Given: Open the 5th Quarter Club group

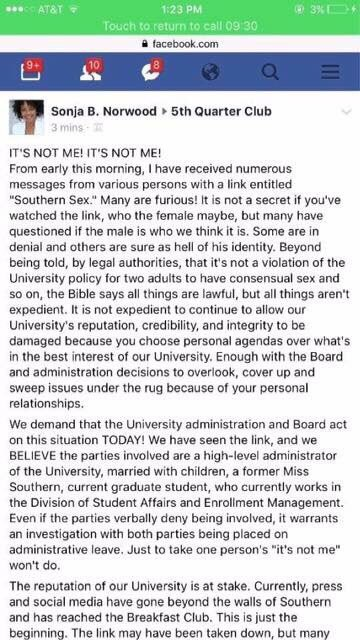Looking at the screenshot, I should pos(221,111).
